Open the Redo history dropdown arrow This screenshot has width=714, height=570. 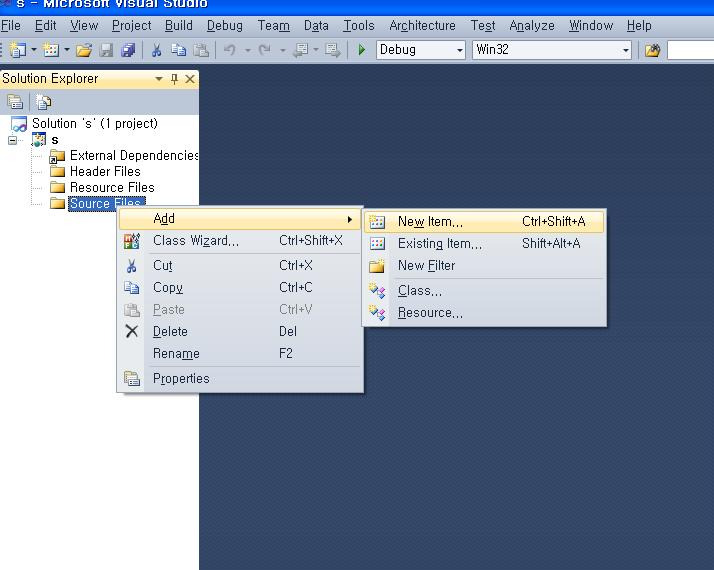tap(282, 50)
